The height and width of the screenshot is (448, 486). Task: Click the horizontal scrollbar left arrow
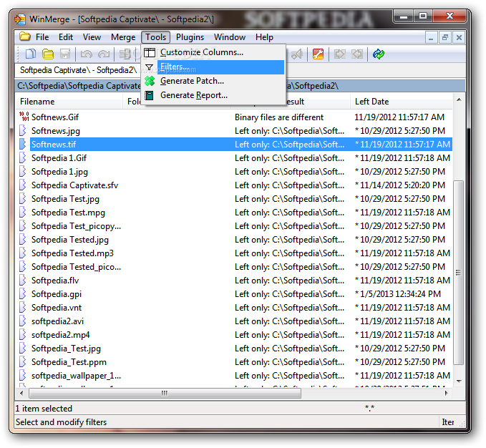pos(21,393)
